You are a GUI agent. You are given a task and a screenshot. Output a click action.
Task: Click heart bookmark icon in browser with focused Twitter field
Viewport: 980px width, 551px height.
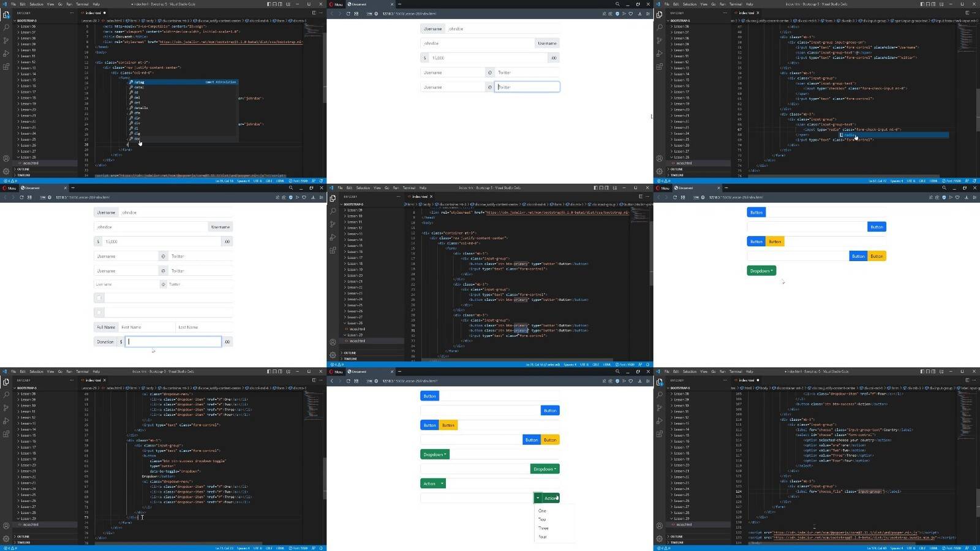coord(631,13)
